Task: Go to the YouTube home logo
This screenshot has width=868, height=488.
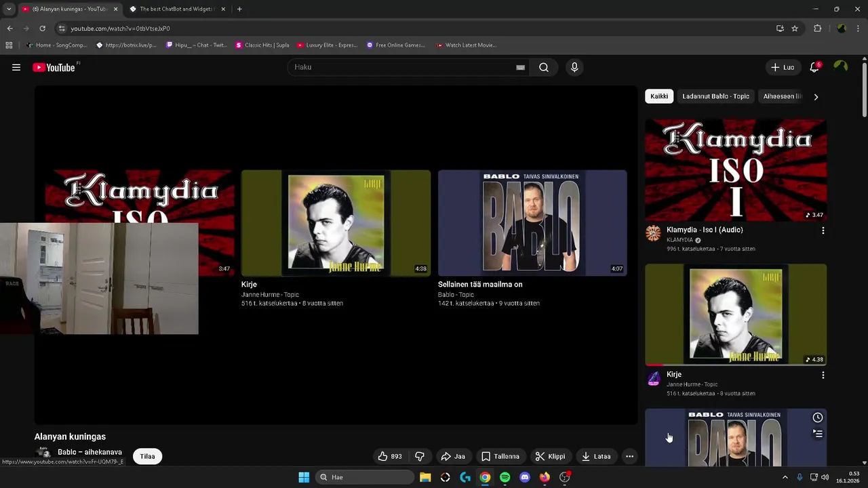Action: [x=54, y=67]
